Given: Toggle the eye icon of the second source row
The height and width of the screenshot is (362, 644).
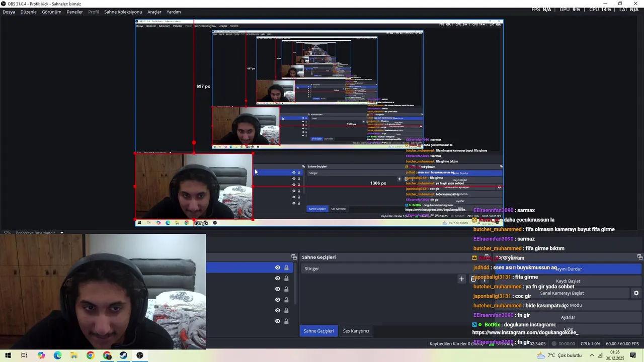Looking at the screenshot, I should click(277, 278).
